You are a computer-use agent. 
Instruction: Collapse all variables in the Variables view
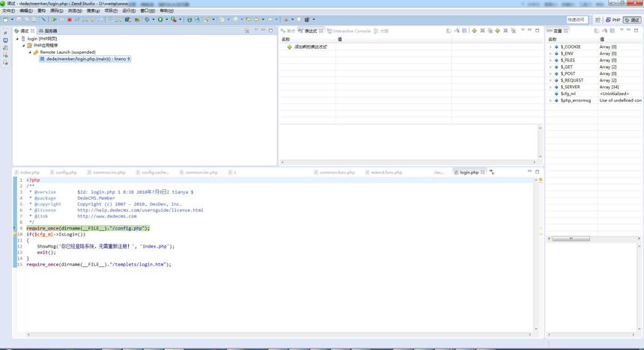pyautogui.click(x=613, y=31)
